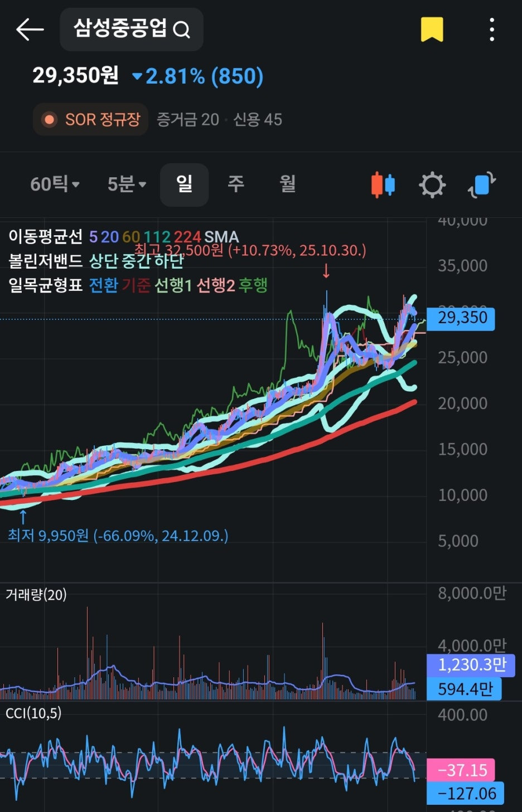The image size is (522, 812).
Task: Go back with the left arrow
Action: tap(30, 30)
